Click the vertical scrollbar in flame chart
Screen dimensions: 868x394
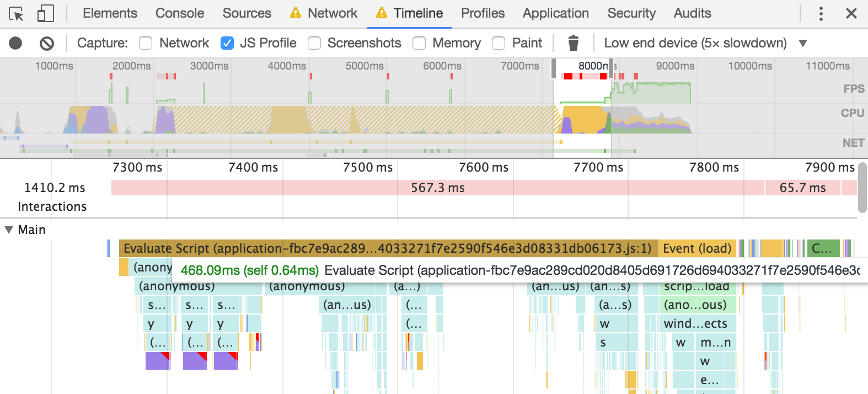click(862, 188)
